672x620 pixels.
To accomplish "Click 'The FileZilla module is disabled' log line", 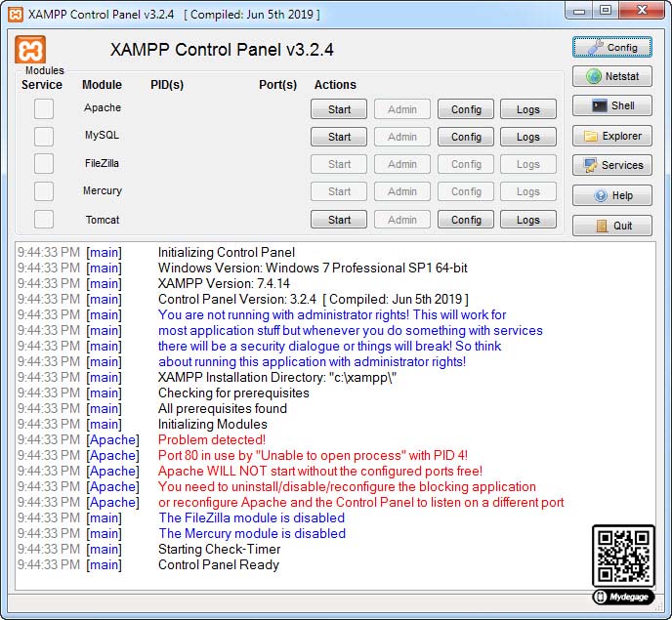I will [x=252, y=517].
